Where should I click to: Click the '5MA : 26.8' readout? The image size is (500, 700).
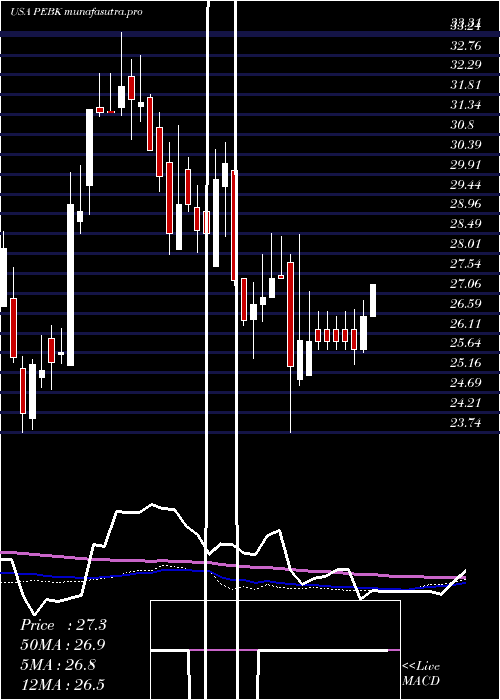click(58, 665)
